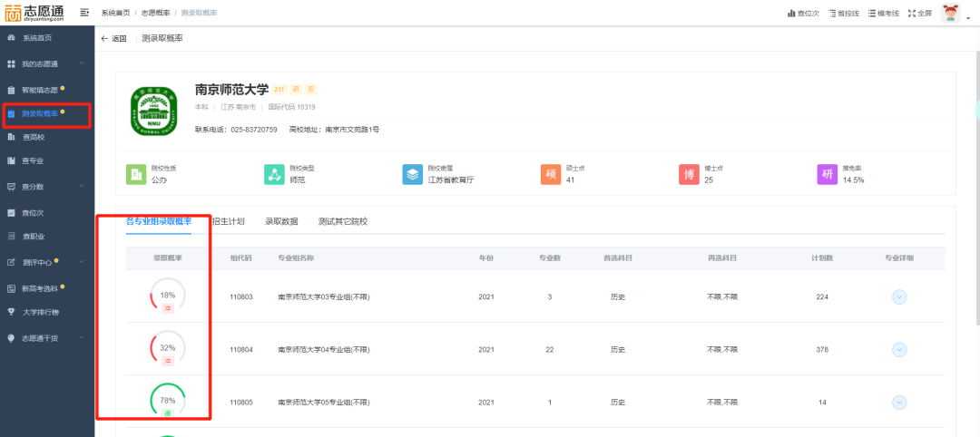980x437 pixels.
Task: Click the orange 硕士点 icon
Action: (x=549, y=174)
